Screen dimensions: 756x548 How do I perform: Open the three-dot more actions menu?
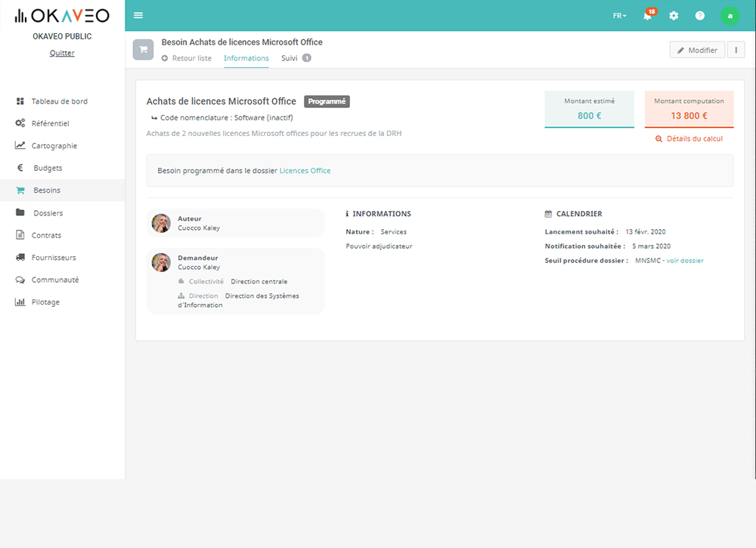click(x=736, y=50)
